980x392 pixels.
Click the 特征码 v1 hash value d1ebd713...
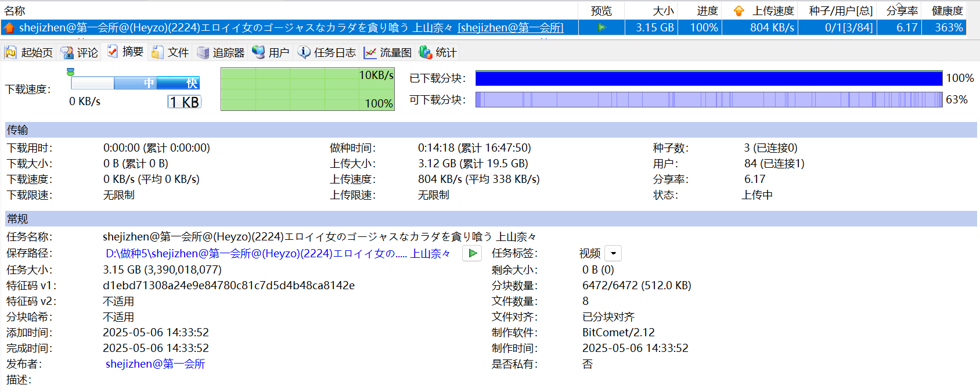coord(229,285)
